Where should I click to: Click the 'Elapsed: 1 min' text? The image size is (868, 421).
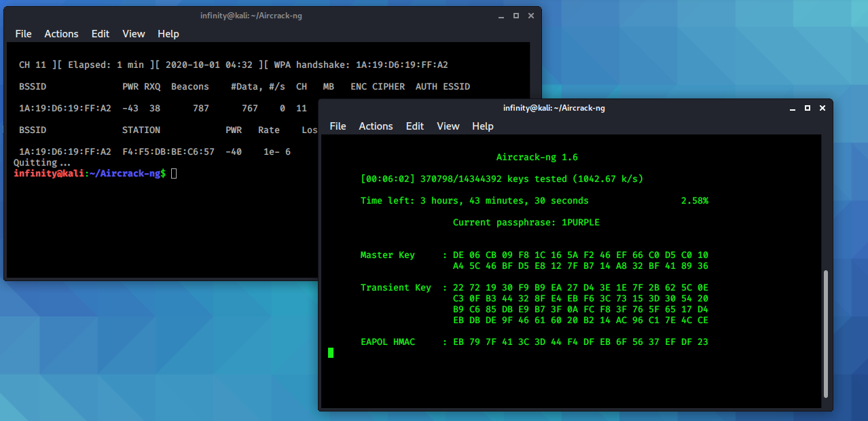106,65
